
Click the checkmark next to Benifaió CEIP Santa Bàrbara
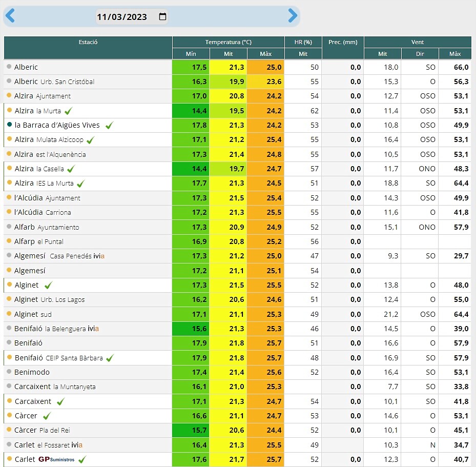coord(110,358)
